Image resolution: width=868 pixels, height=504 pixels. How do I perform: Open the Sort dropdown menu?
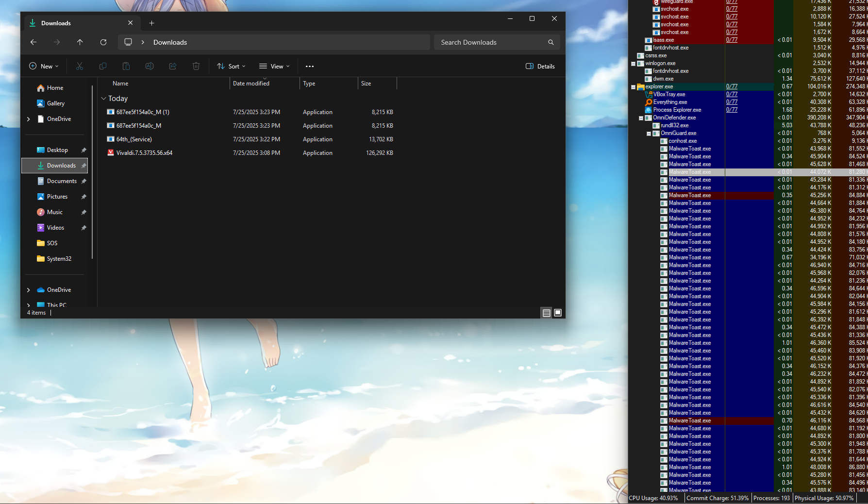231,67
